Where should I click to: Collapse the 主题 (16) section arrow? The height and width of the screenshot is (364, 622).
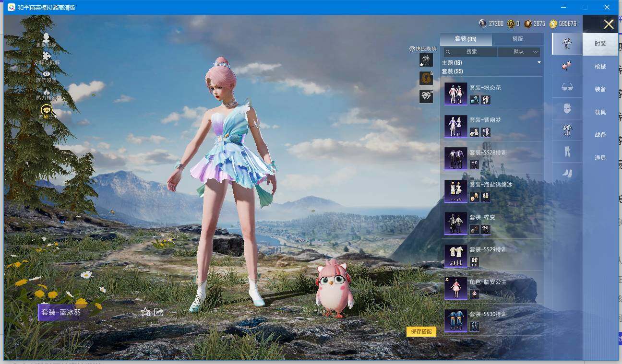538,63
